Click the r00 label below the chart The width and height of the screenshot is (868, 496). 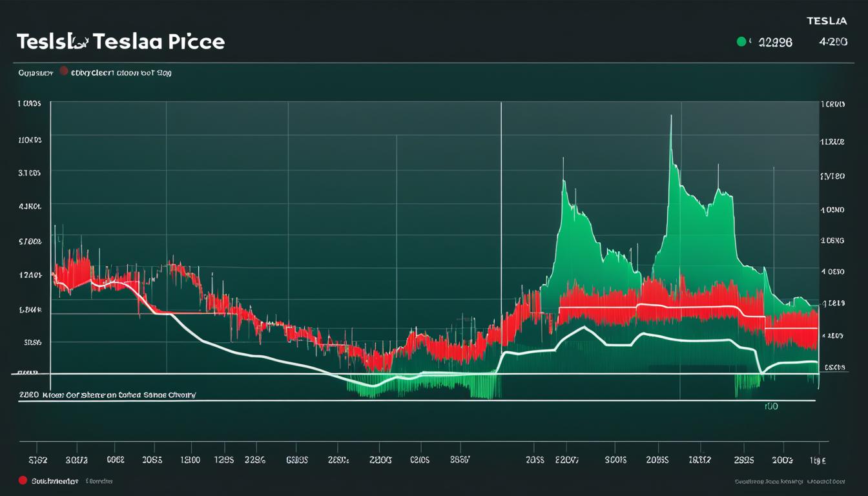point(771,408)
